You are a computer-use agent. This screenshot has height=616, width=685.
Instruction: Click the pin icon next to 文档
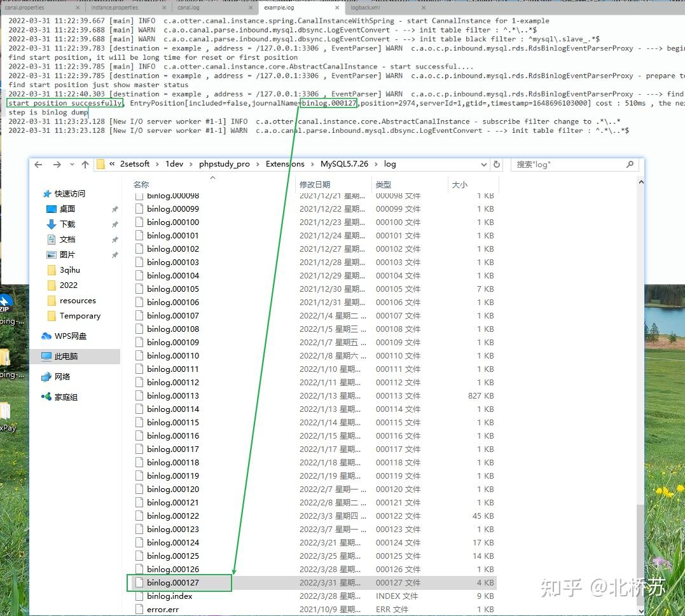click(115, 240)
